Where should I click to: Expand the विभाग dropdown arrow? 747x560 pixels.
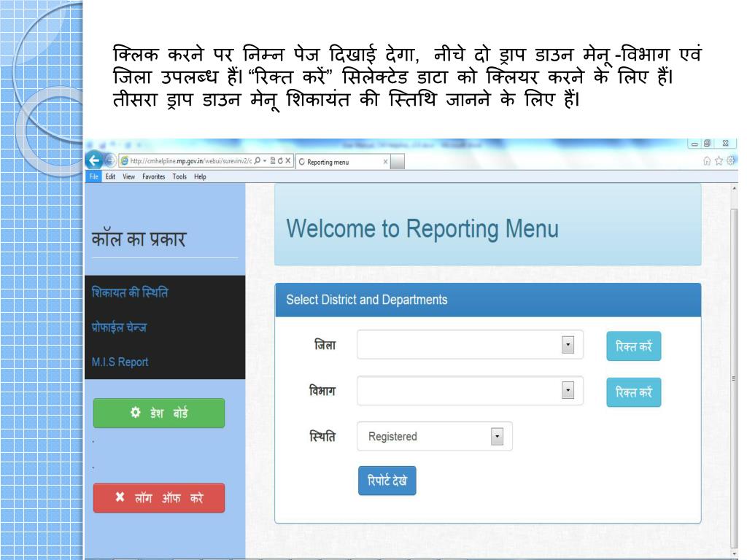point(568,391)
